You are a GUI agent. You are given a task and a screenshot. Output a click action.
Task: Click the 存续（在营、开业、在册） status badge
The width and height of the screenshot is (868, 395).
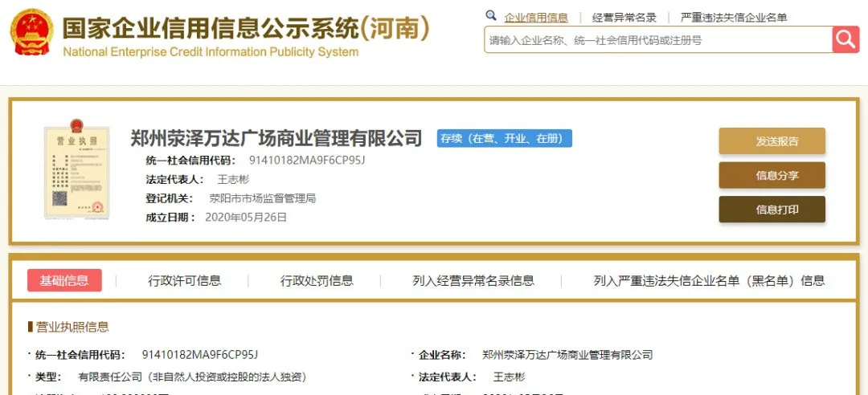504,138
